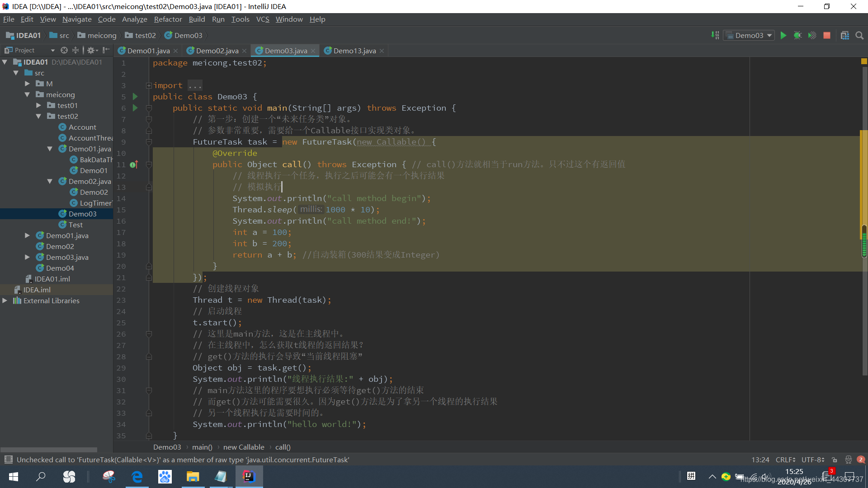Click the Debug button in toolbar

coord(799,35)
